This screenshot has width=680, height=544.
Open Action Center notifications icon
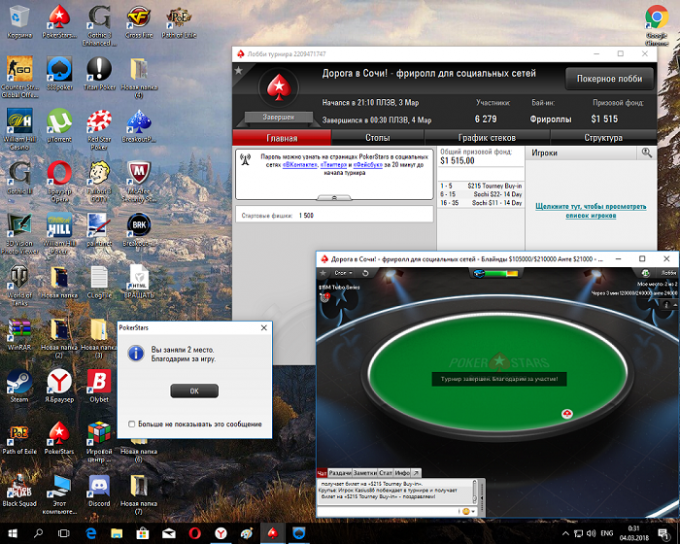click(x=664, y=533)
